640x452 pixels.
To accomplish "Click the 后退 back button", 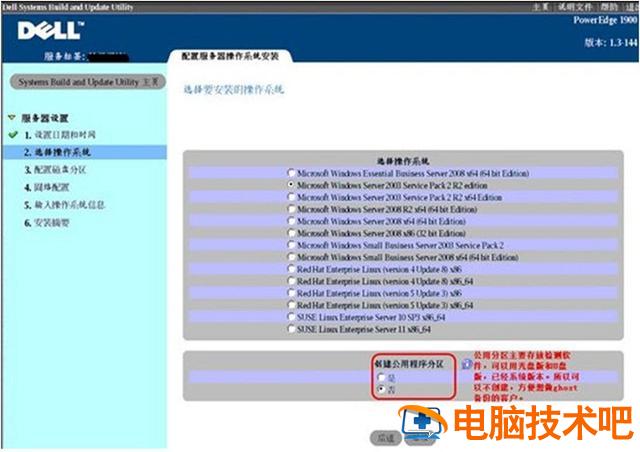I will pos(386,438).
